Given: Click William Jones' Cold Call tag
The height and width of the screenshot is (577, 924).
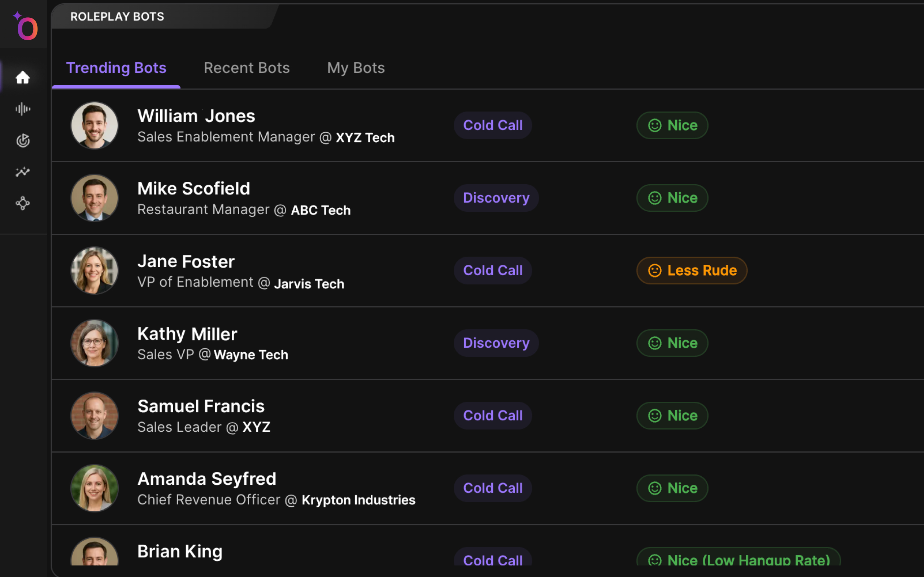Looking at the screenshot, I should point(493,125).
